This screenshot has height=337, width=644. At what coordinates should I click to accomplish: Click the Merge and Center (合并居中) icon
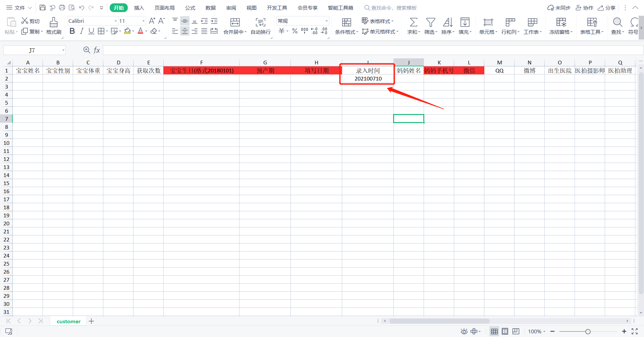pos(235,22)
